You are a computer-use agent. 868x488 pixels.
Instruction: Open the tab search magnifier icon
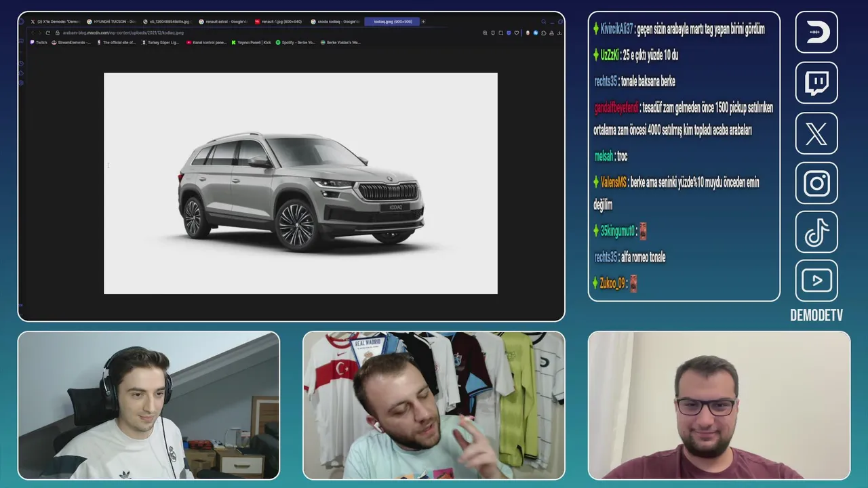tap(543, 22)
